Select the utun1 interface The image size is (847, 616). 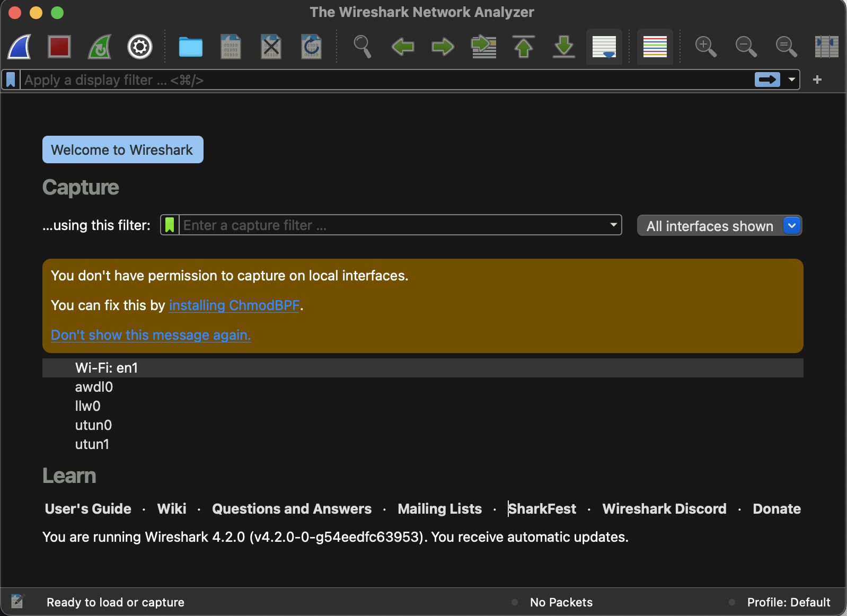(x=423, y=444)
